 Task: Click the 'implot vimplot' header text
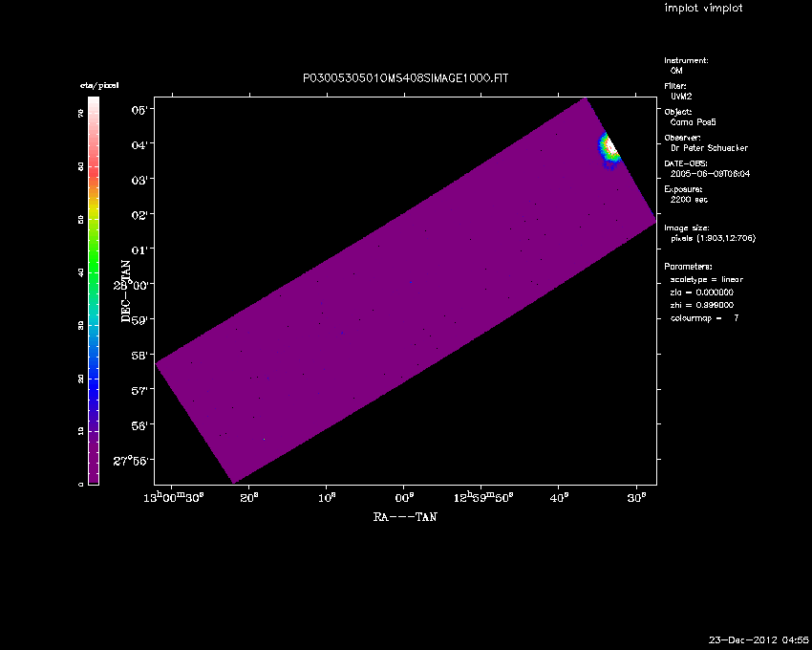click(x=703, y=9)
